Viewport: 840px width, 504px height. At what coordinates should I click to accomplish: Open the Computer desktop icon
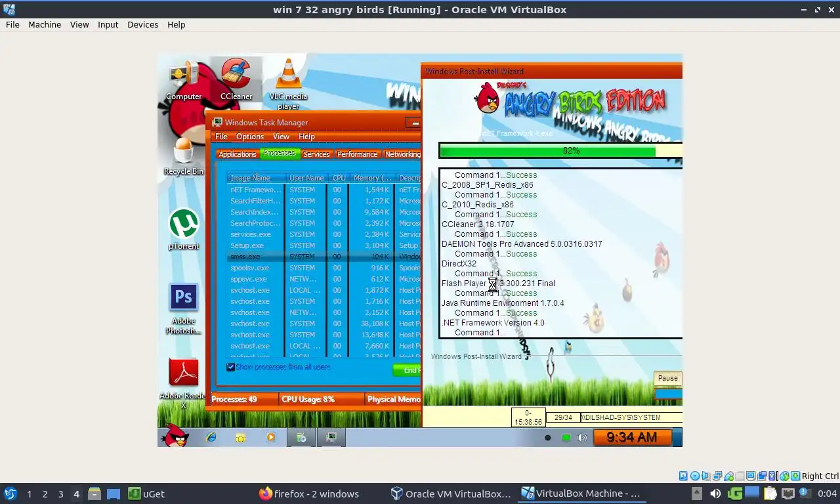[184, 81]
